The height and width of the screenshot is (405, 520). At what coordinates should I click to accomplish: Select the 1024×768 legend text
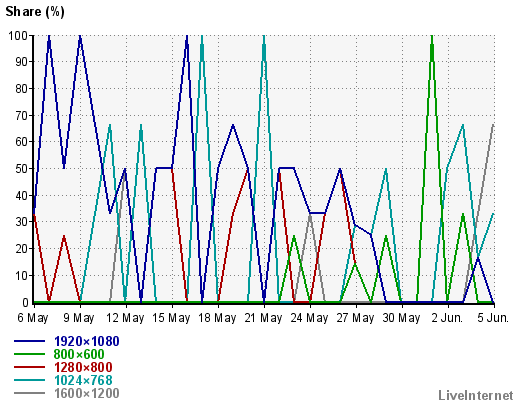point(83,380)
